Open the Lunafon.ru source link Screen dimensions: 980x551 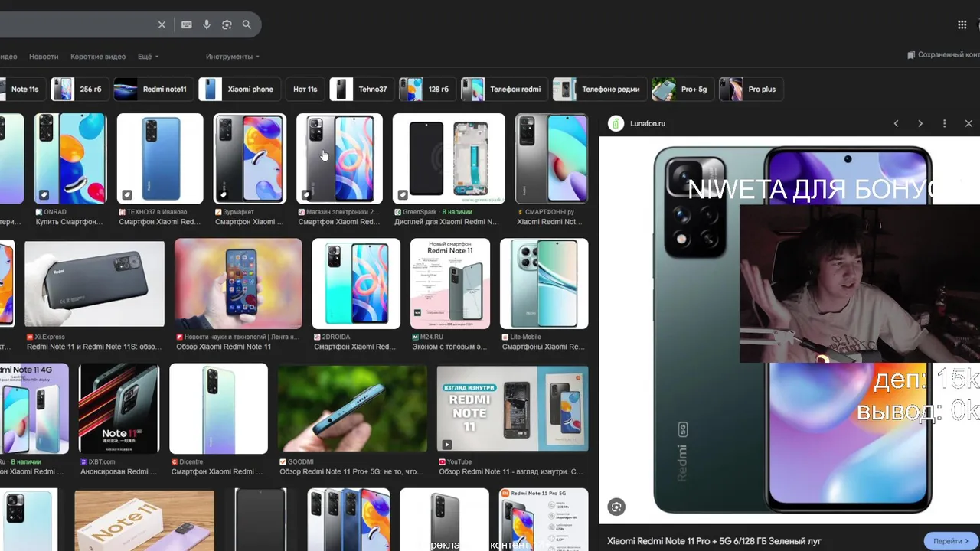point(648,123)
